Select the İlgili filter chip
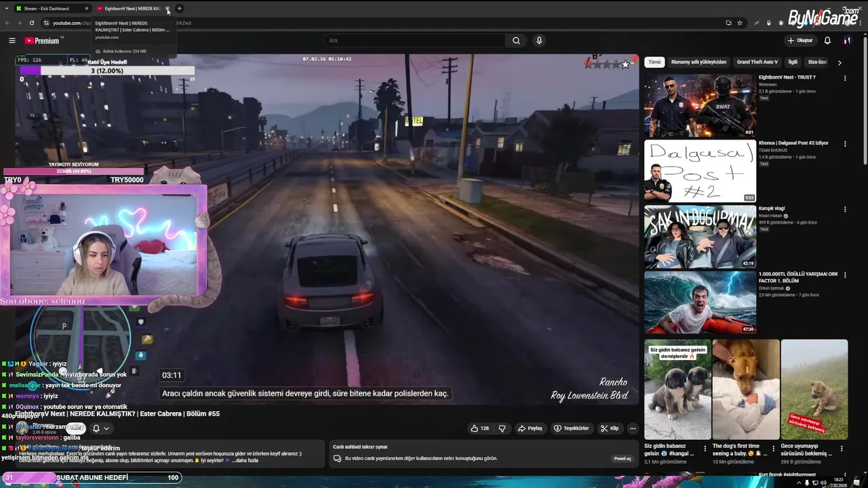The image size is (868, 488). coord(792,62)
